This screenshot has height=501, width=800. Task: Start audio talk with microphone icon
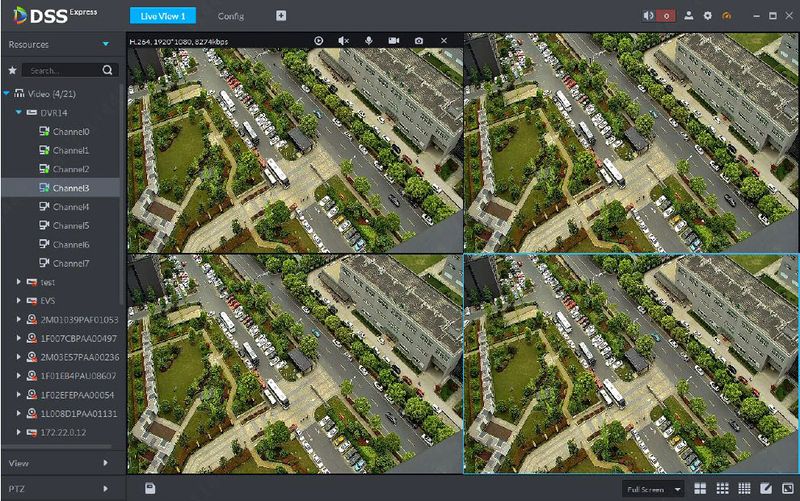(368, 41)
